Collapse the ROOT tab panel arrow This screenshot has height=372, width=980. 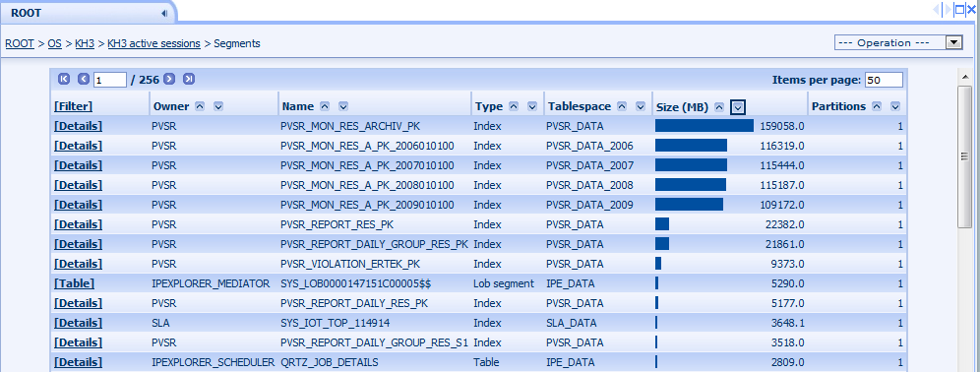point(163,13)
